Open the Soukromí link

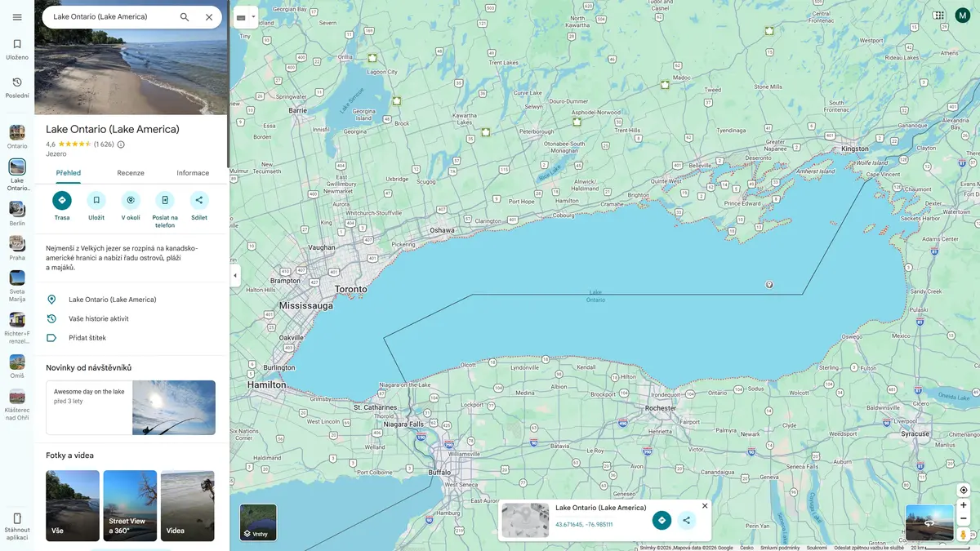817,548
